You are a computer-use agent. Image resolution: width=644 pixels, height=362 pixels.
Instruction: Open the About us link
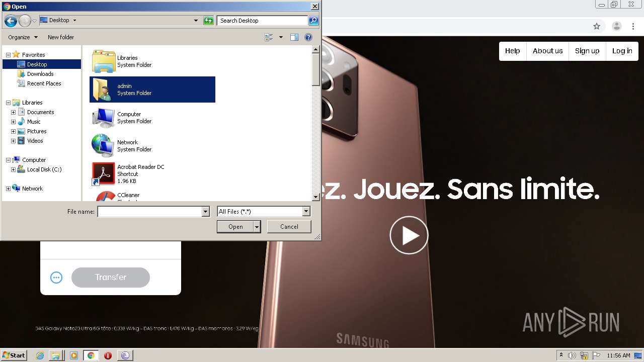(x=547, y=51)
